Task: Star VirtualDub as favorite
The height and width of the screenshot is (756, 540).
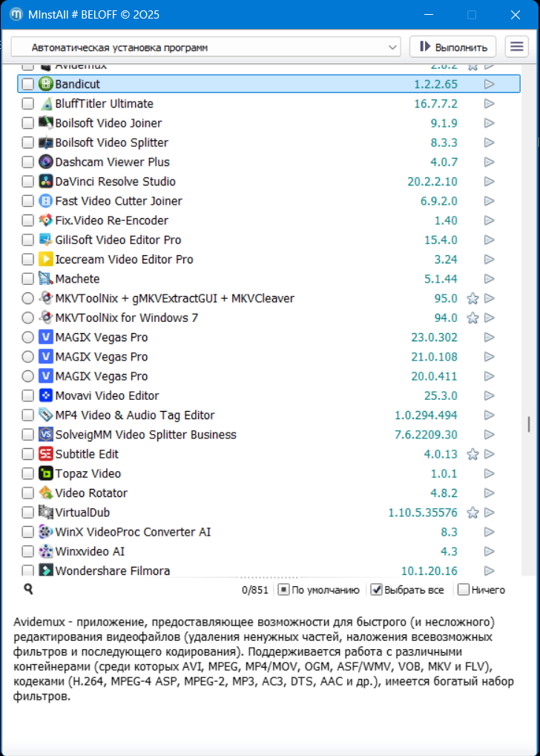Action: point(472,513)
